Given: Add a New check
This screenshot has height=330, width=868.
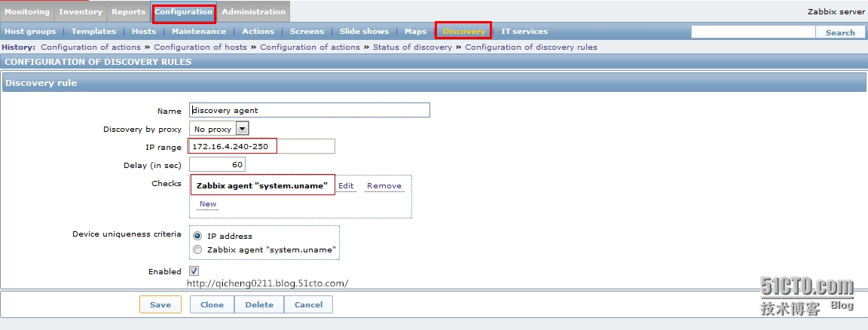Looking at the screenshot, I should pos(208,203).
